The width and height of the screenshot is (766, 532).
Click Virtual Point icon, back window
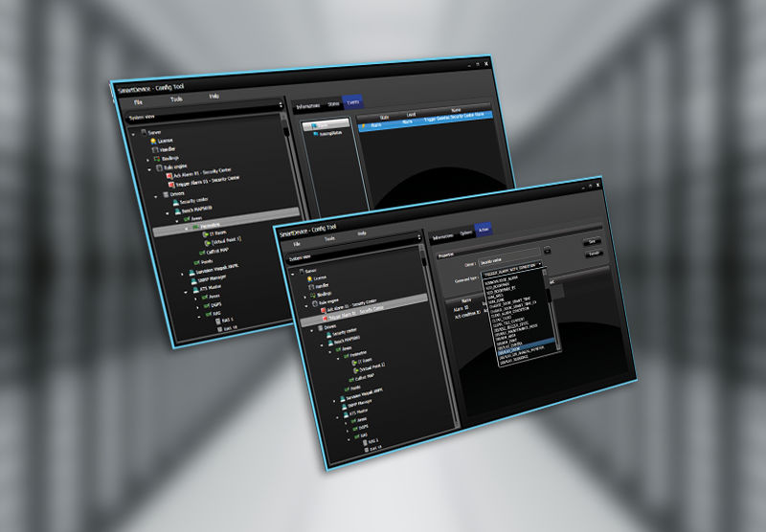(208, 242)
